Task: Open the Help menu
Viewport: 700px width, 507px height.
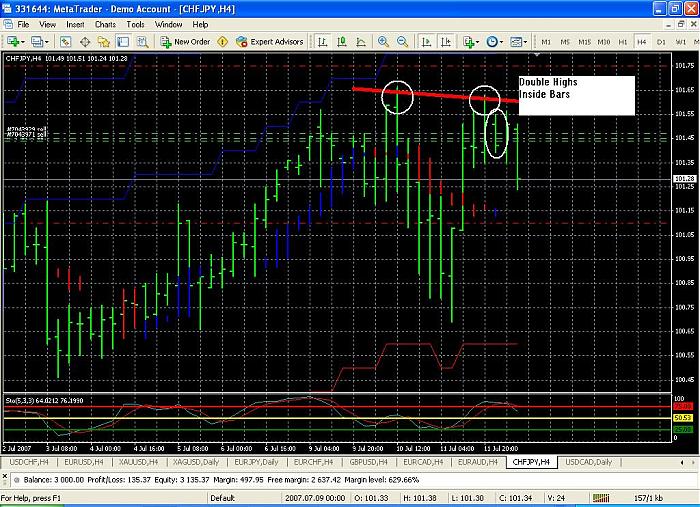Action: click(200, 25)
